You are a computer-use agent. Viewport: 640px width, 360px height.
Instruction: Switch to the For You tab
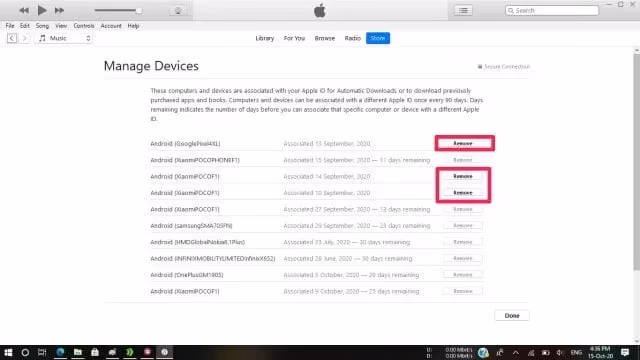click(294, 38)
